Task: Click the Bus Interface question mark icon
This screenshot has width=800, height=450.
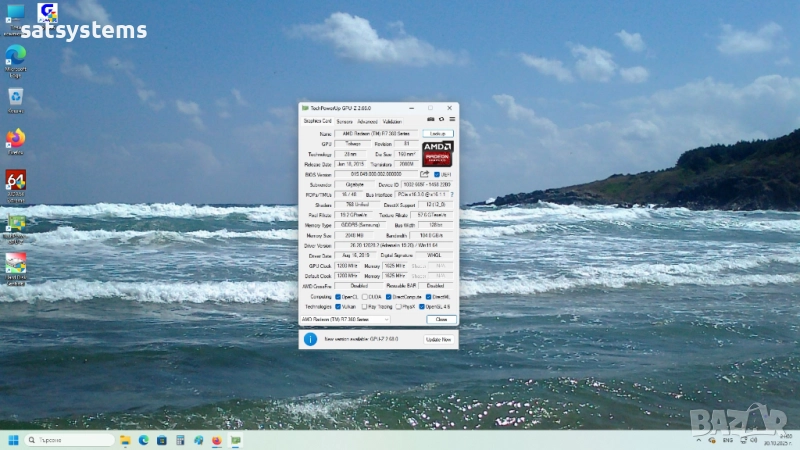Action: [451, 195]
